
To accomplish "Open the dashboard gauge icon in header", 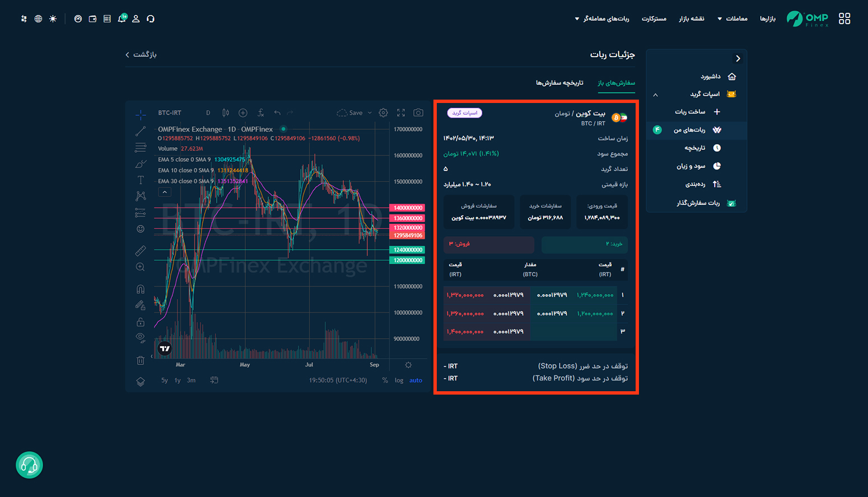I will (x=78, y=18).
